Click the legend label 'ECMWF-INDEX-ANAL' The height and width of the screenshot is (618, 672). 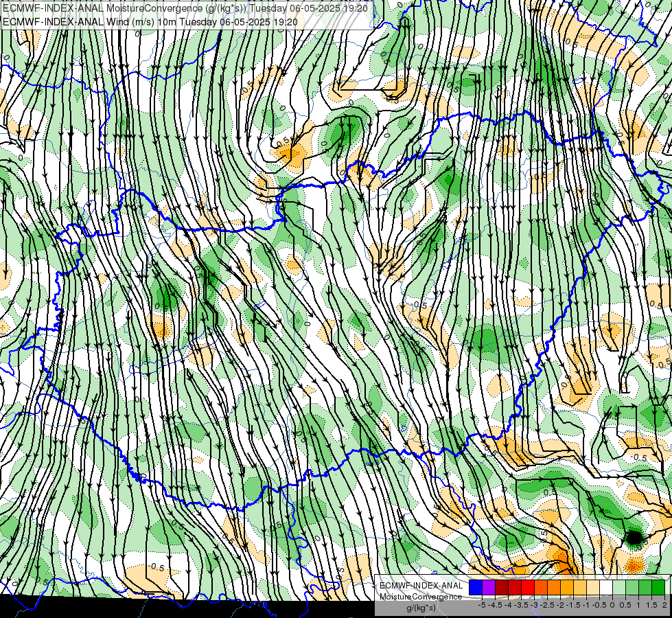click(421, 586)
